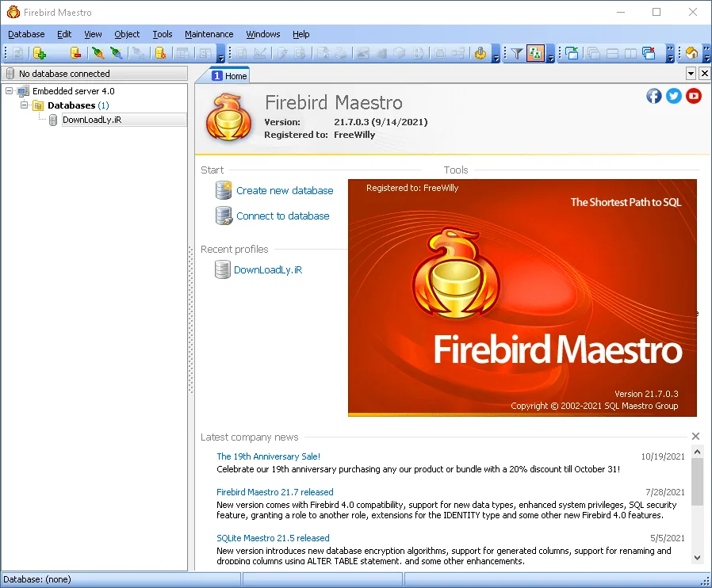Click the Edit database profile gear icon
This screenshot has height=588, width=712.
coord(160,54)
